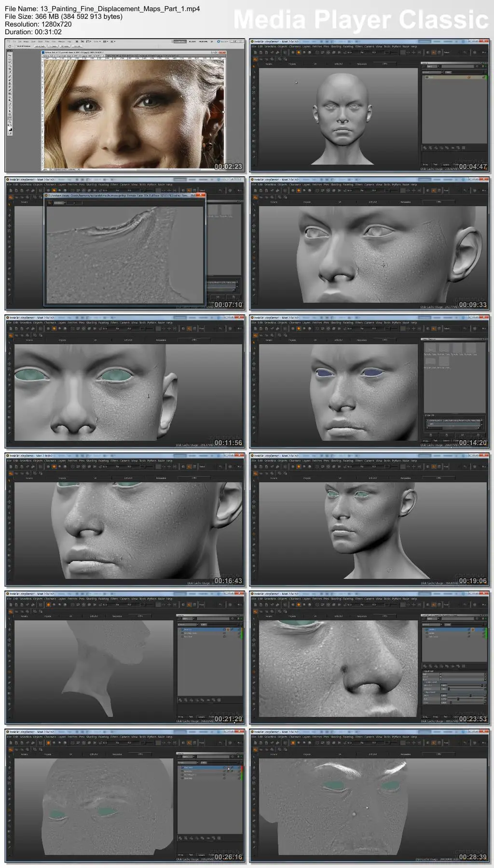Open the Python menu in the 00:21:29 frame
The image size is (494, 868).
point(152,599)
